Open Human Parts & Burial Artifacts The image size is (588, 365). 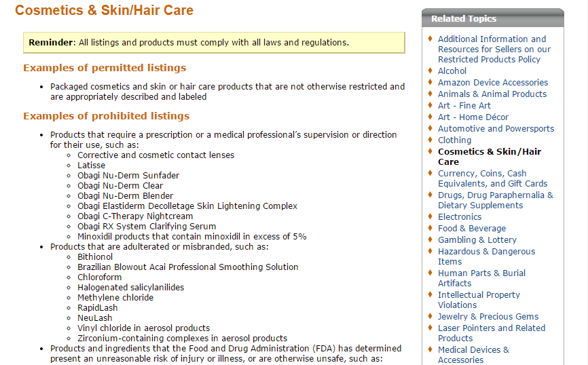[481, 278]
